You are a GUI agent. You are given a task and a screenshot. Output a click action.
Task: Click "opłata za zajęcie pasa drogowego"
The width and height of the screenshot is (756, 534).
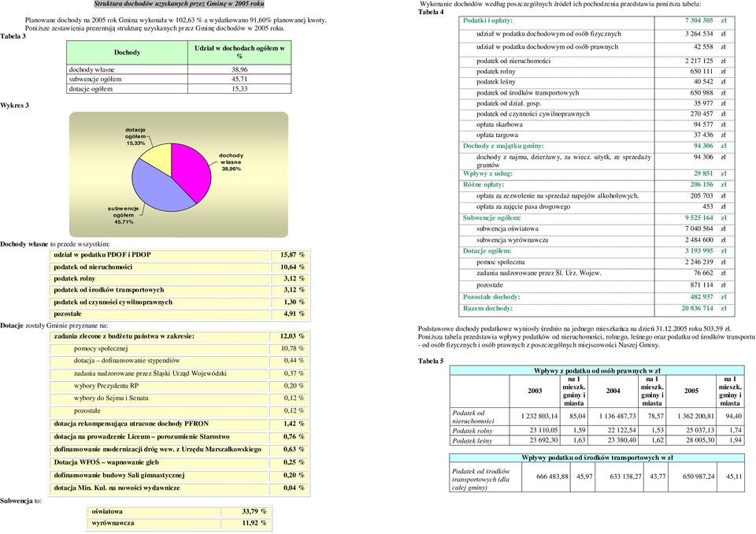click(x=524, y=206)
